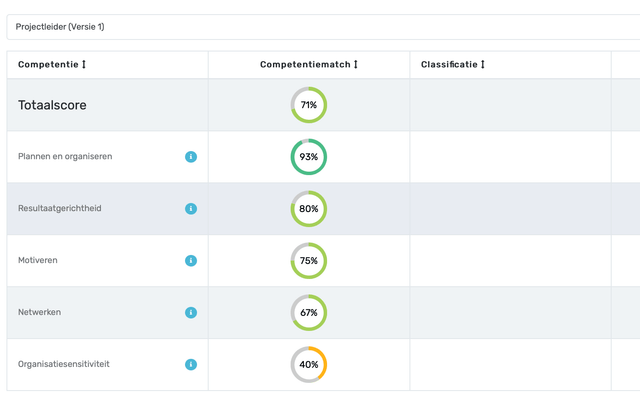Click the 93% match progress ring

pyautogui.click(x=309, y=157)
